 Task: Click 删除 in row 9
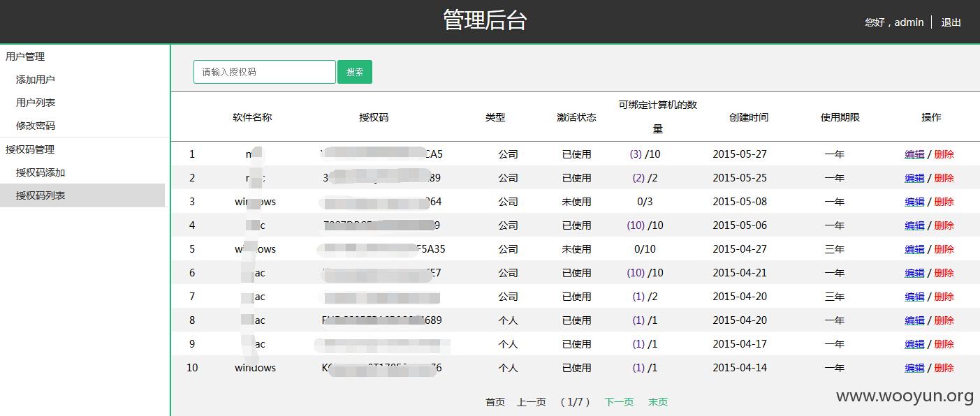pyautogui.click(x=944, y=344)
